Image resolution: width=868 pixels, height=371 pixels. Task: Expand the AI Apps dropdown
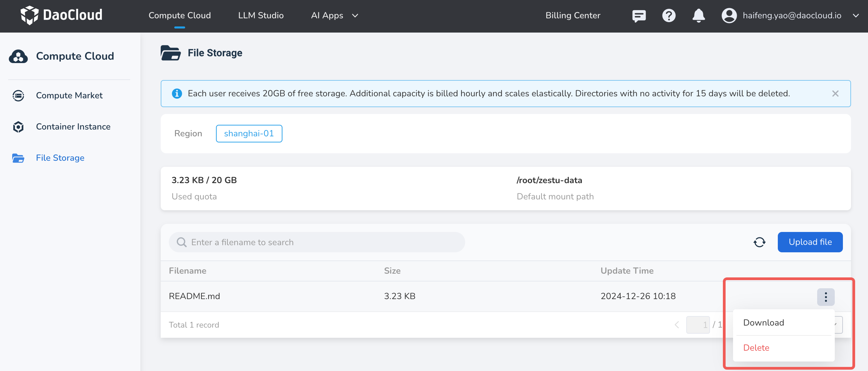pyautogui.click(x=355, y=16)
